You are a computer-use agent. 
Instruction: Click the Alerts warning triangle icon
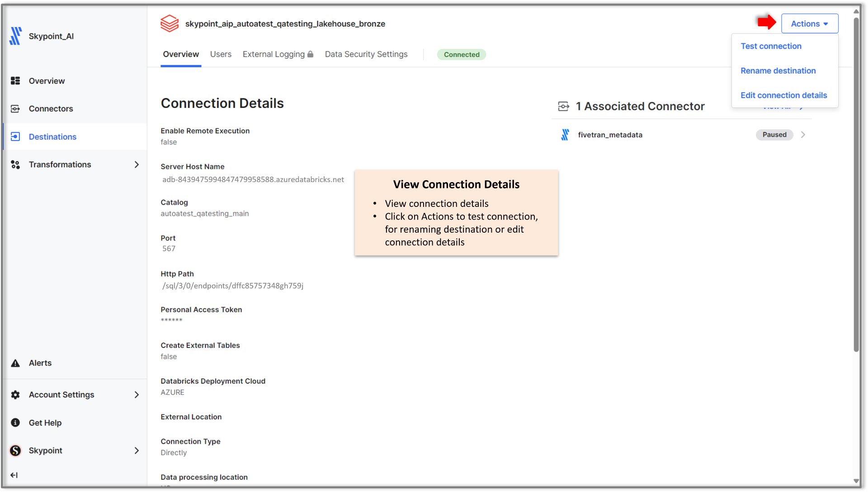coord(15,363)
